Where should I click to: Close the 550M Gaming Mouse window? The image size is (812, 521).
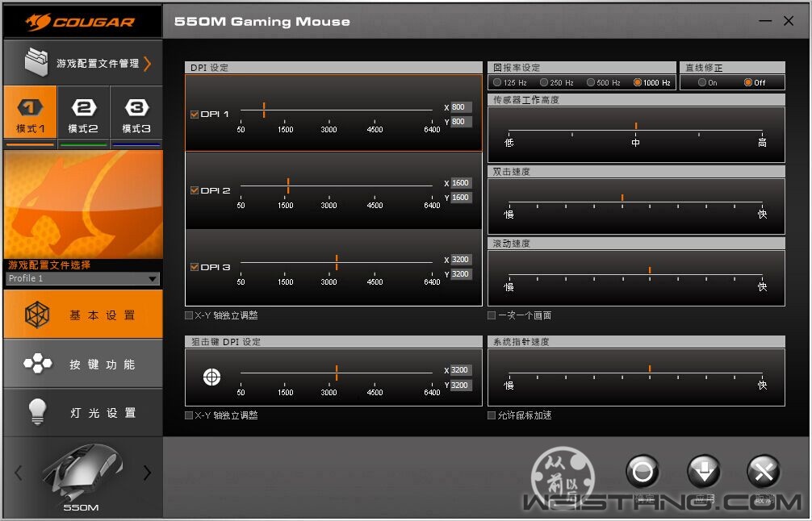[789, 21]
